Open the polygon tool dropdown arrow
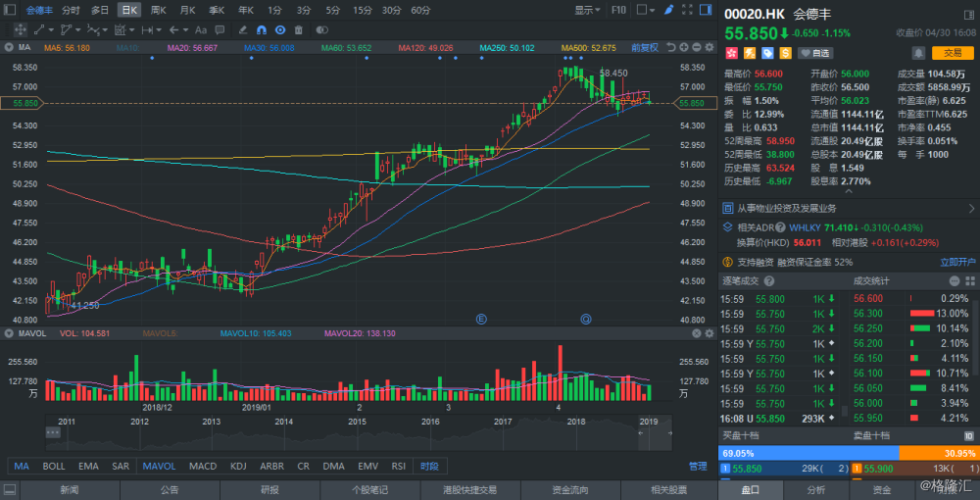This screenshot has width=980, height=500. 77,29
